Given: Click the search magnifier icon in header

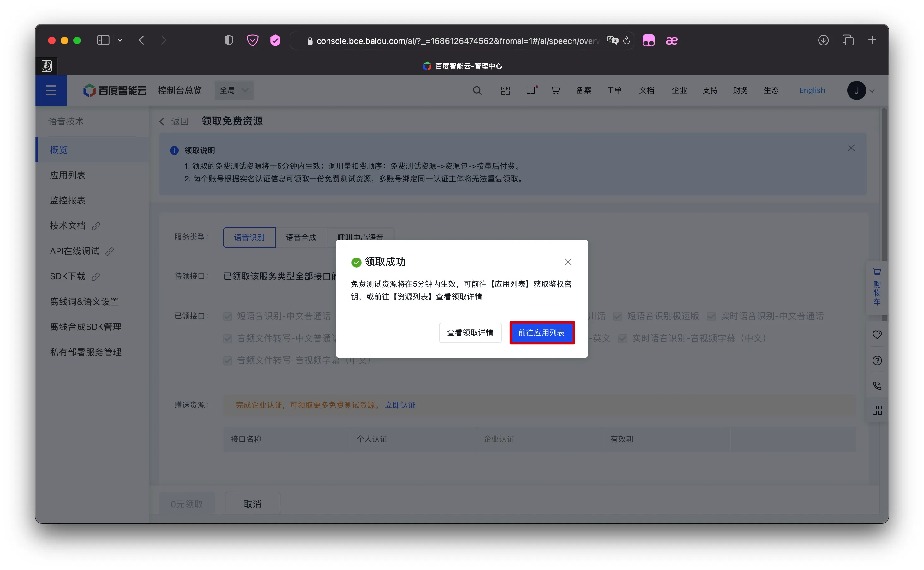Looking at the screenshot, I should tap(477, 90).
